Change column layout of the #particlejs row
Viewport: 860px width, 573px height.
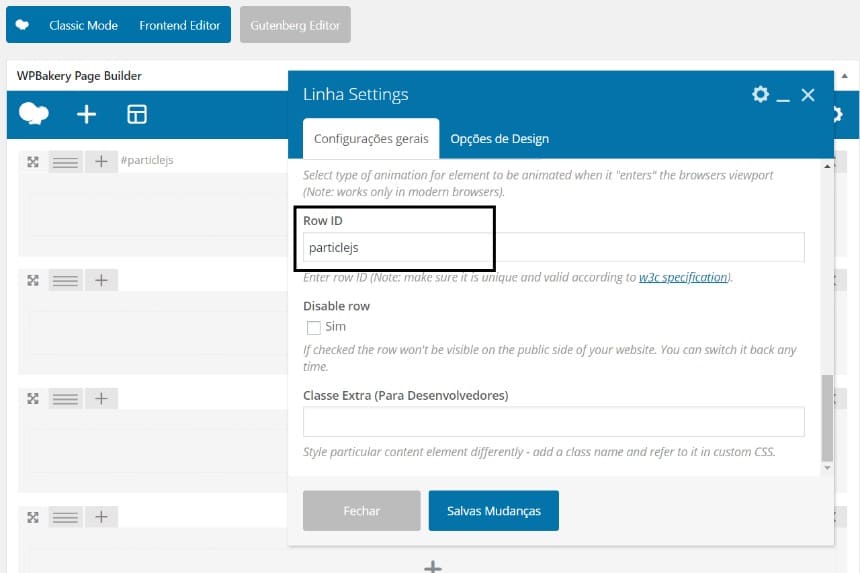click(65, 162)
